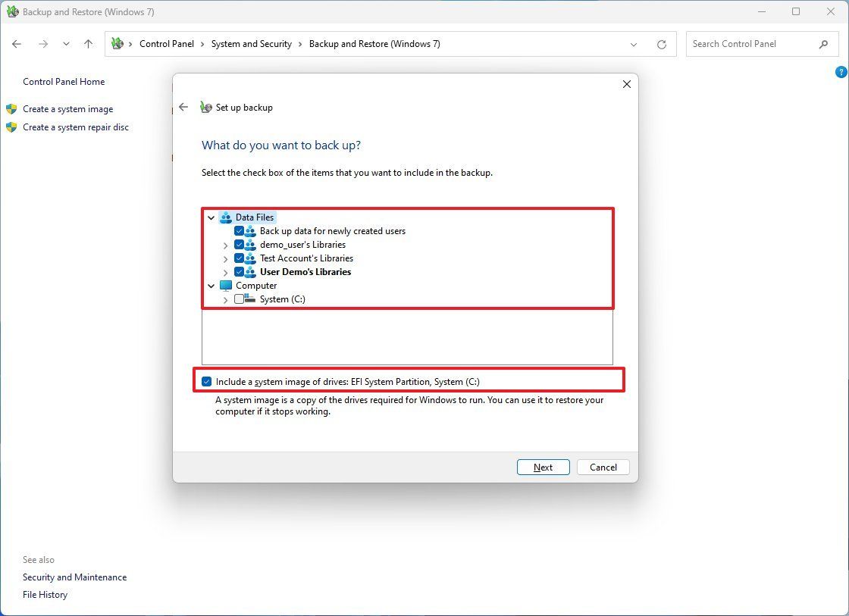The height and width of the screenshot is (616, 849).
Task: Open the recent pages dropdown in address bar
Action: 634,44
